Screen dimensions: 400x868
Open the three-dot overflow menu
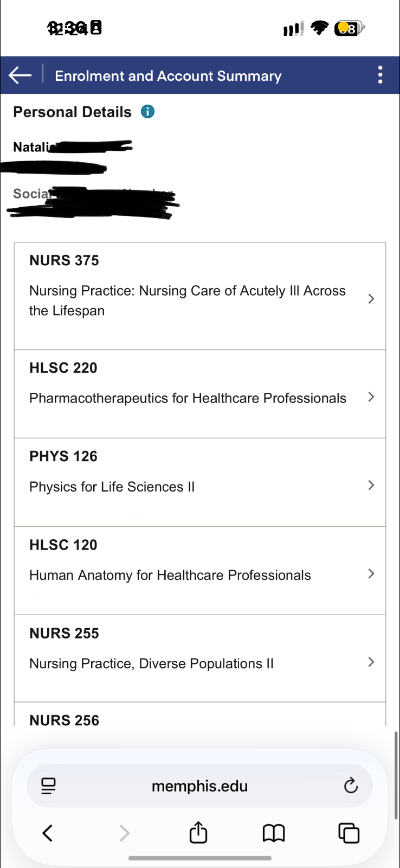point(380,75)
